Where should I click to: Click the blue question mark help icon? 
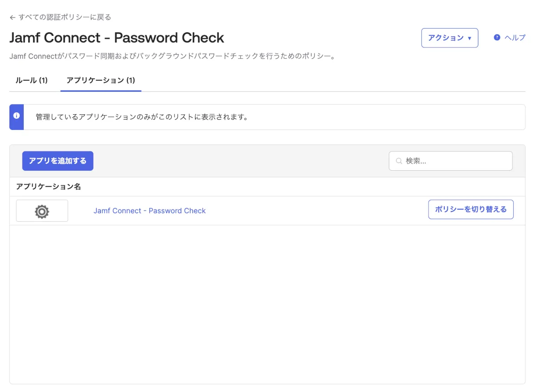pyautogui.click(x=497, y=38)
